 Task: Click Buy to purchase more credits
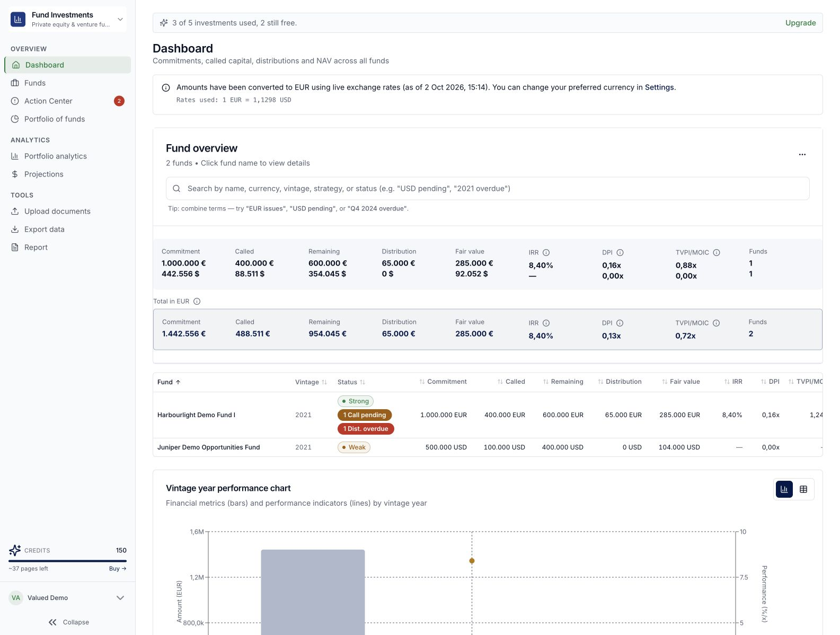click(118, 569)
